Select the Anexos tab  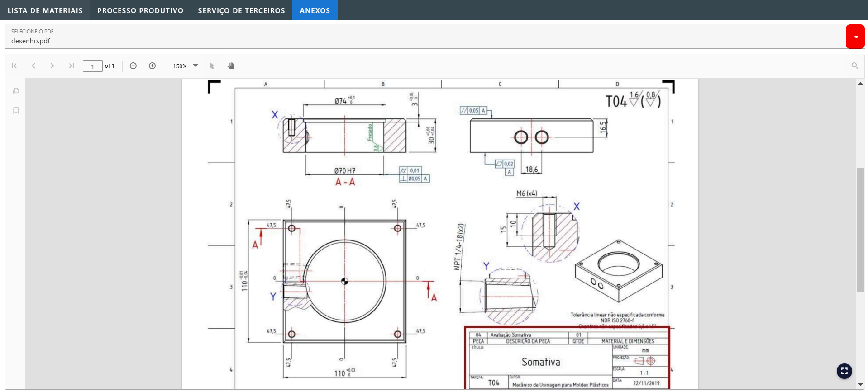pyautogui.click(x=315, y=10)
